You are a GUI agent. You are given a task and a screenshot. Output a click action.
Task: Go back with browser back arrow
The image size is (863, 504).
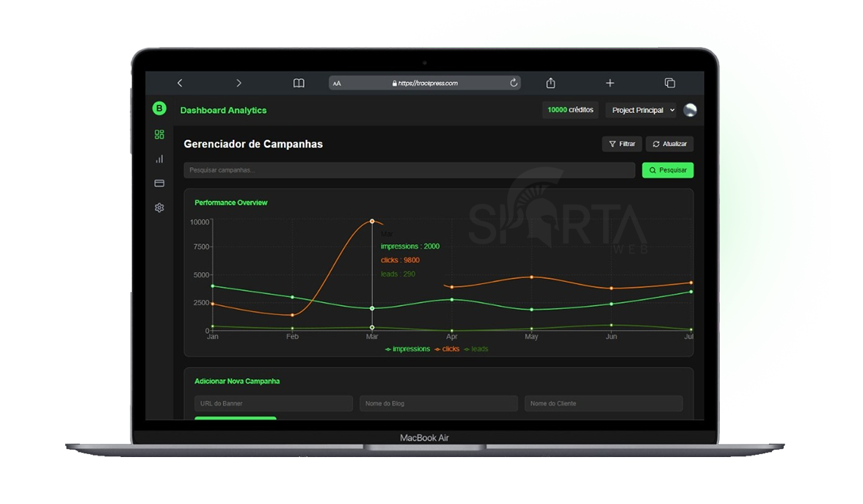(x=180, y=83)
